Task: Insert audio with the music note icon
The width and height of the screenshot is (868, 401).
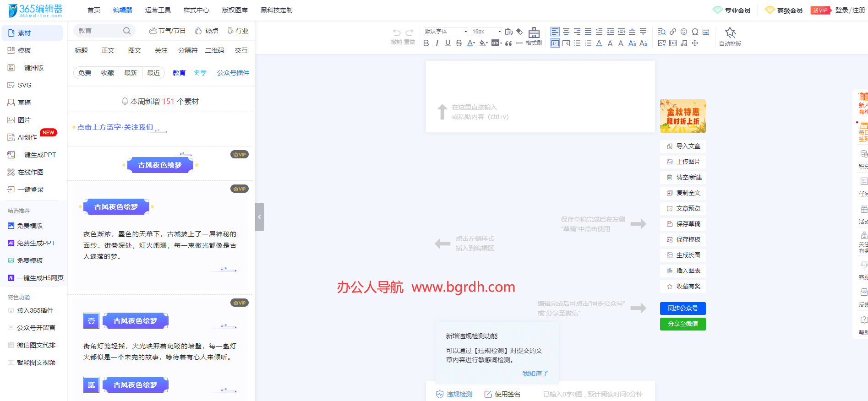Action: pos(684,43)
